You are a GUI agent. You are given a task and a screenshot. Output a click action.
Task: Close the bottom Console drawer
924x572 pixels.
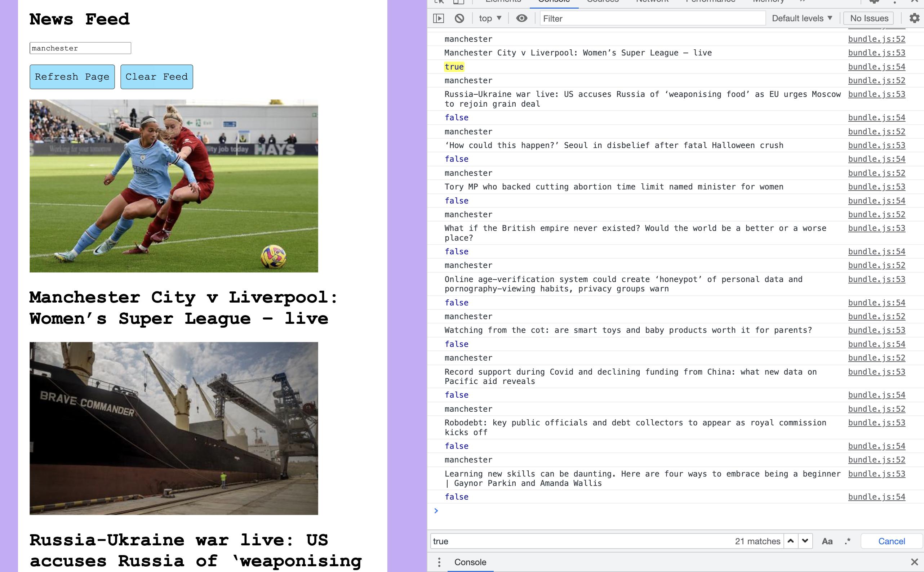(914, 562)
